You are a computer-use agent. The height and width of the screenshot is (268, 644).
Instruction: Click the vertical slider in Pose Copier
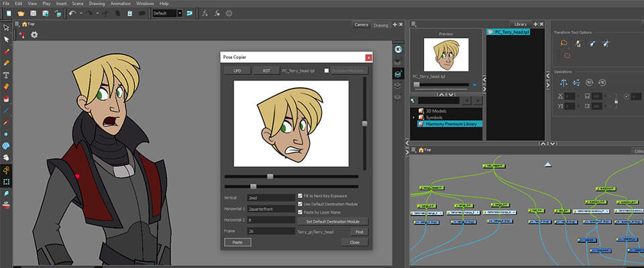click(364, 123)
